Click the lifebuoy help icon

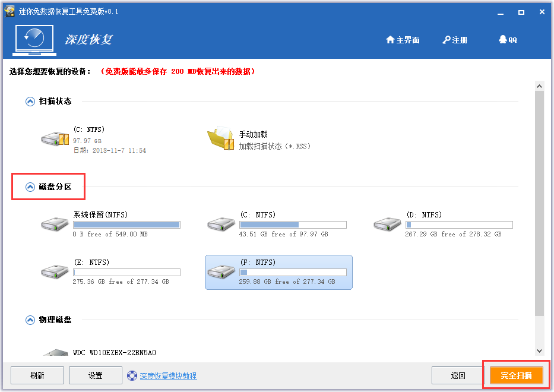[132, 376]
